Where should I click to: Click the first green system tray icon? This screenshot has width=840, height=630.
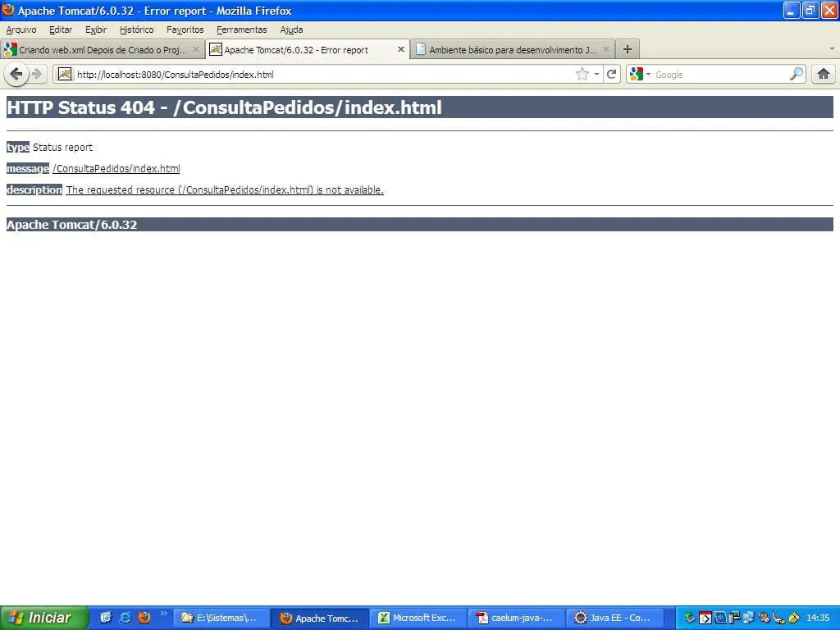click(689, 618)
